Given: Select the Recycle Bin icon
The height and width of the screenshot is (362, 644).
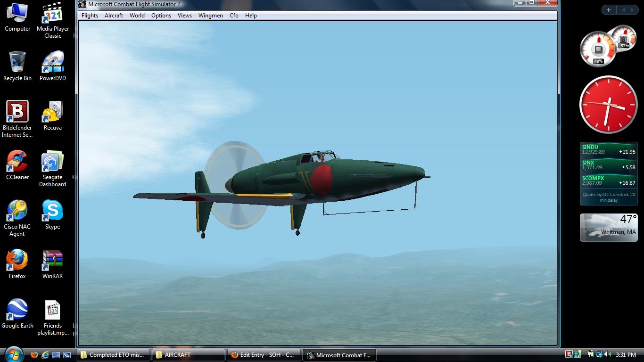Looking at the screenshot, I should click(x=17, y=63).
